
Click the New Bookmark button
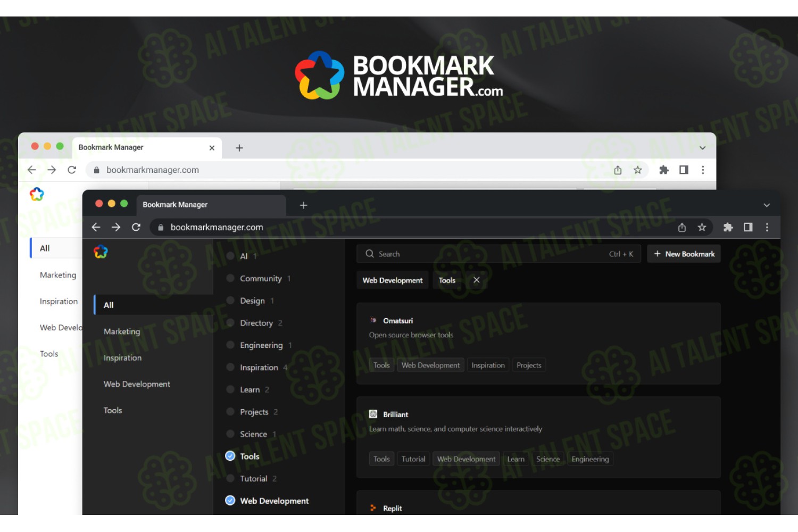pyautogui.click(x=684, y=254)
